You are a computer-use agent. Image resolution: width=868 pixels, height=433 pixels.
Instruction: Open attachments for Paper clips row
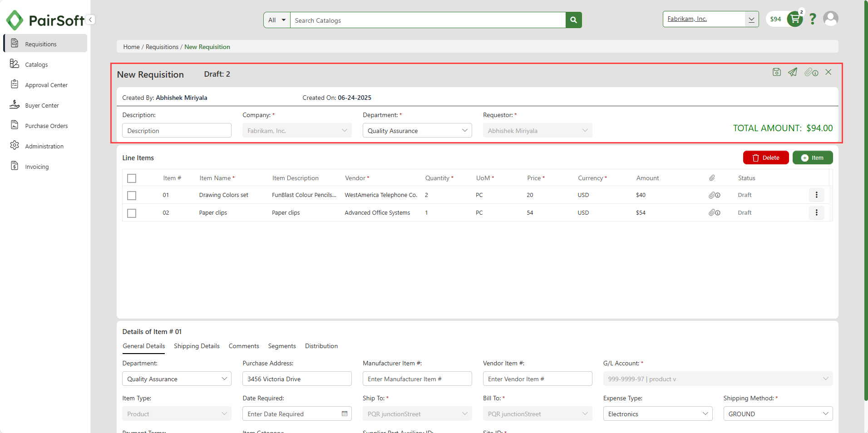[715, 212]
